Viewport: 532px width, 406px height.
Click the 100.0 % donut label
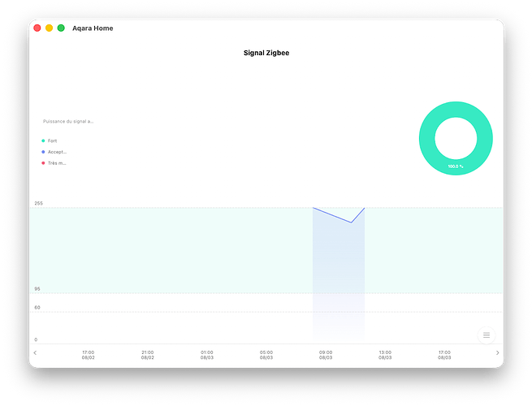click(456, 166)
